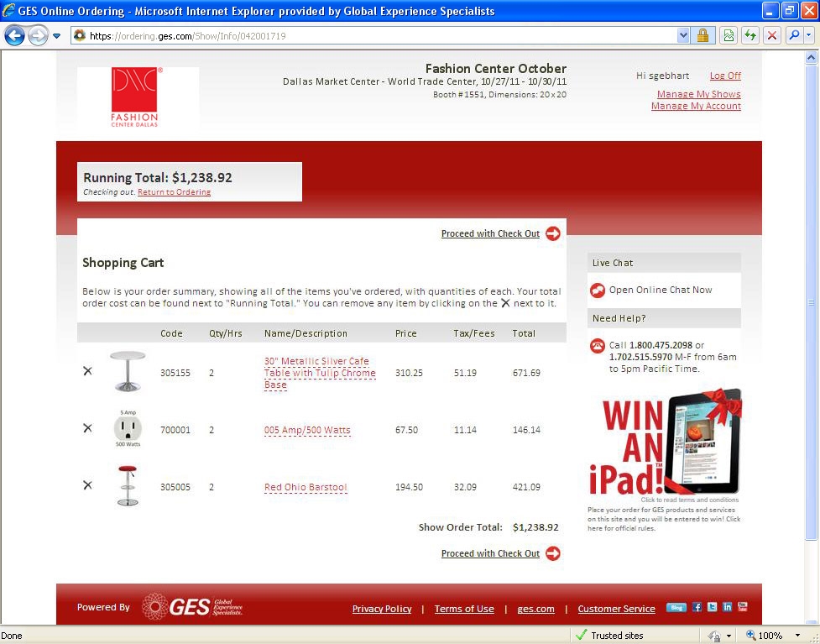Screen dimensions: 820x644
Task: Click the LinkedIn icon in footer
Action: [x=727, y=607]
